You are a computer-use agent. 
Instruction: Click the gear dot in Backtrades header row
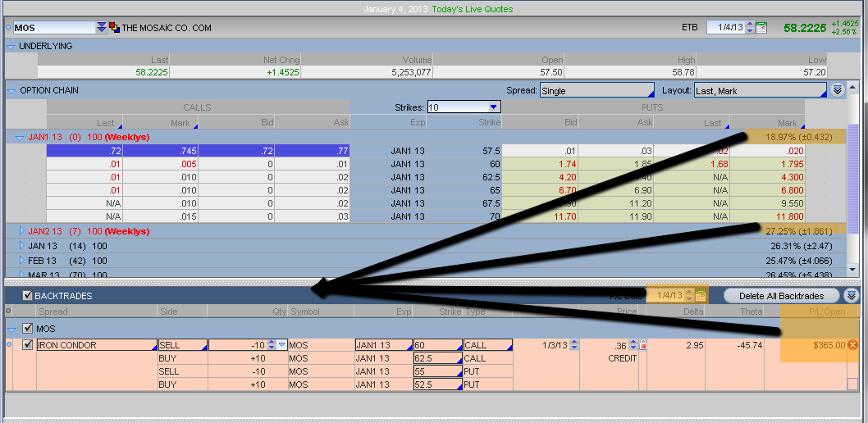tap(9, 312)
